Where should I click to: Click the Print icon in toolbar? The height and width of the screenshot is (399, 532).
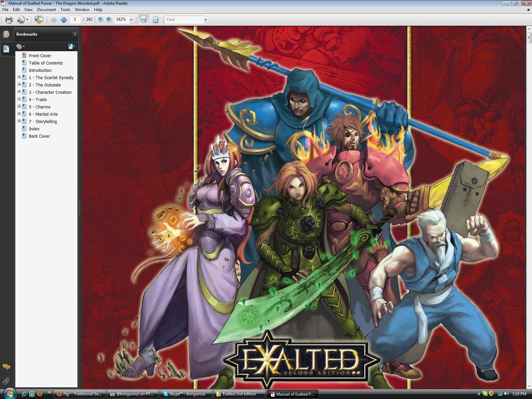tap(9, 20)
